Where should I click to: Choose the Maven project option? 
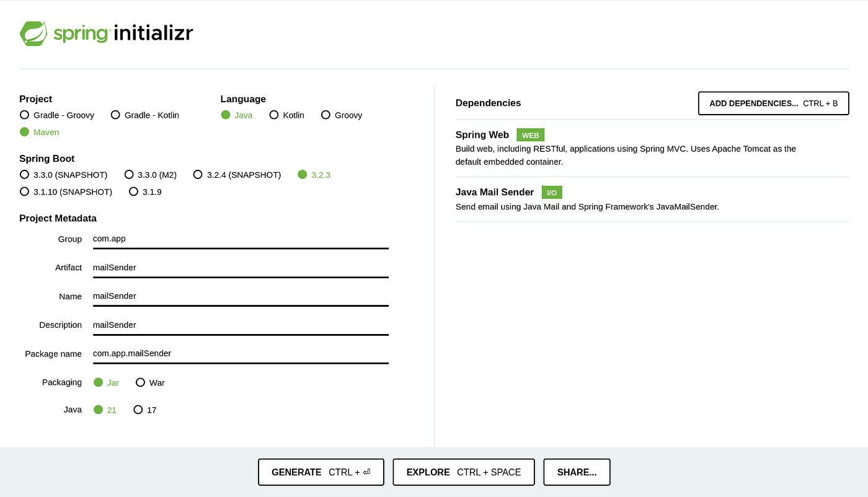coord(40,132)
